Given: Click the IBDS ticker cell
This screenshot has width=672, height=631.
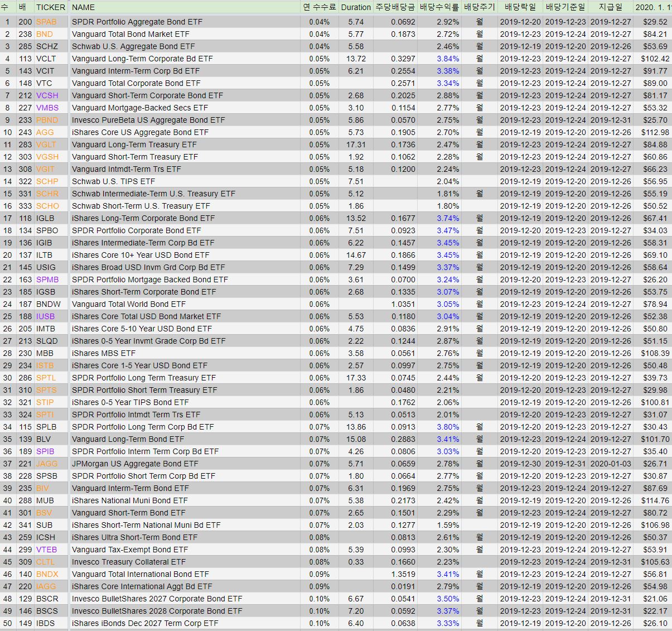Looking at the screenshot, I should pyautogui.click(x=46, y=623).
